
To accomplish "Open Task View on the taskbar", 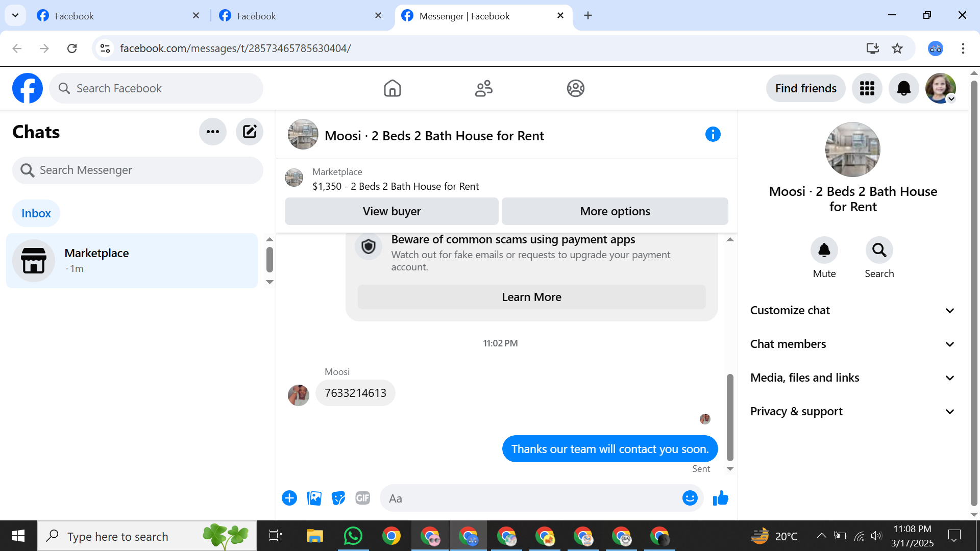I will pyautogui.click(x=276, y=536).
